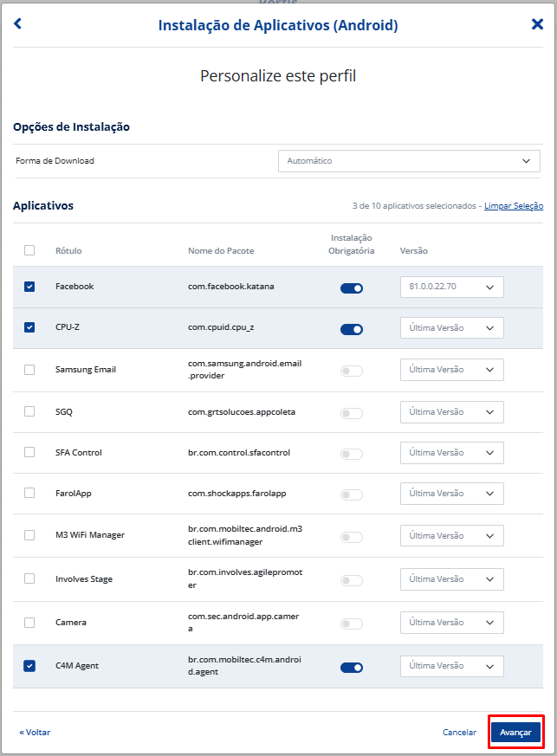Open Facebook version dropdown 81.0.0.22.70

452,287
